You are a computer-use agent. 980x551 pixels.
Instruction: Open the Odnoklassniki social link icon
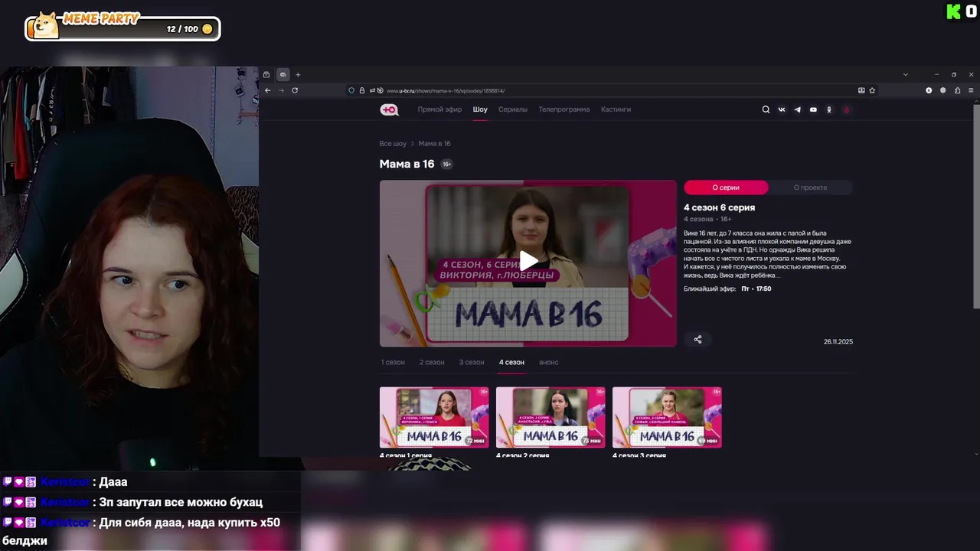(828, 109)
